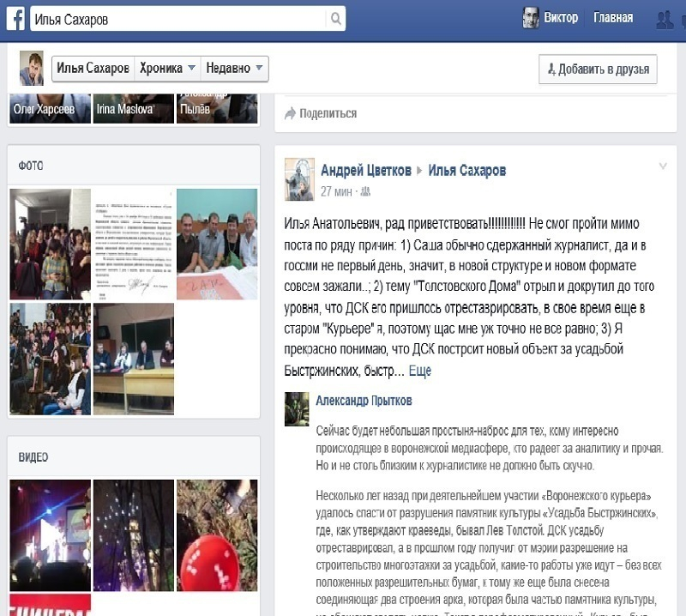
Task: Click the search magnifier icon
Action: pos(335,19)
